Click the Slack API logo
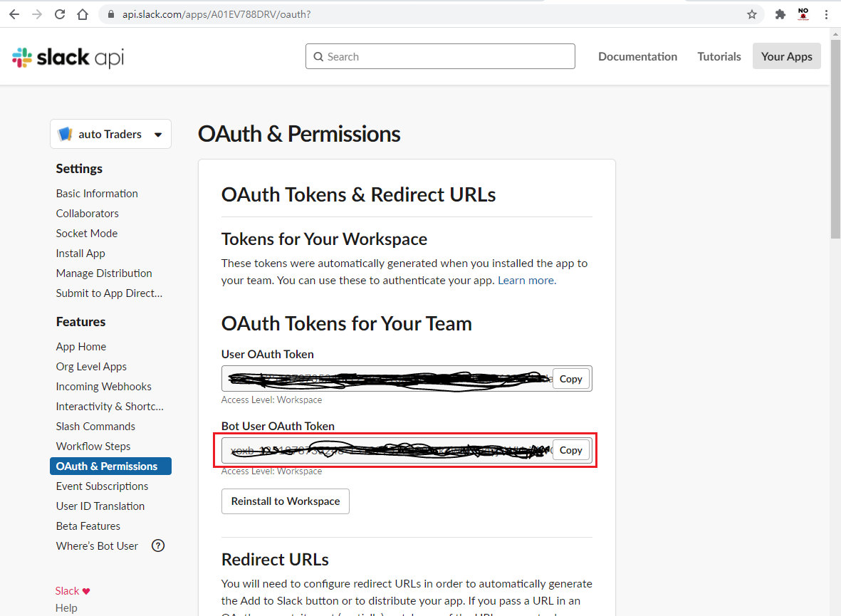The image size is (841, 616). pyautogui.click(x=68, y=58)
